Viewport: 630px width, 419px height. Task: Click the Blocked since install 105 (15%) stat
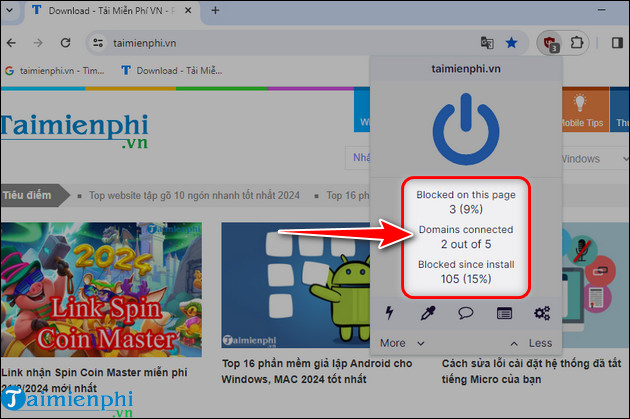coord(466,272)
